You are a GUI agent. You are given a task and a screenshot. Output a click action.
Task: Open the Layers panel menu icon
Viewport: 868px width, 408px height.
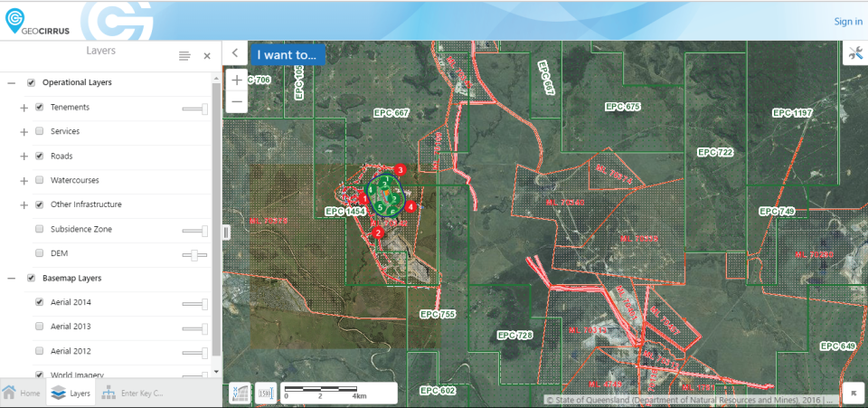point(184,56)
